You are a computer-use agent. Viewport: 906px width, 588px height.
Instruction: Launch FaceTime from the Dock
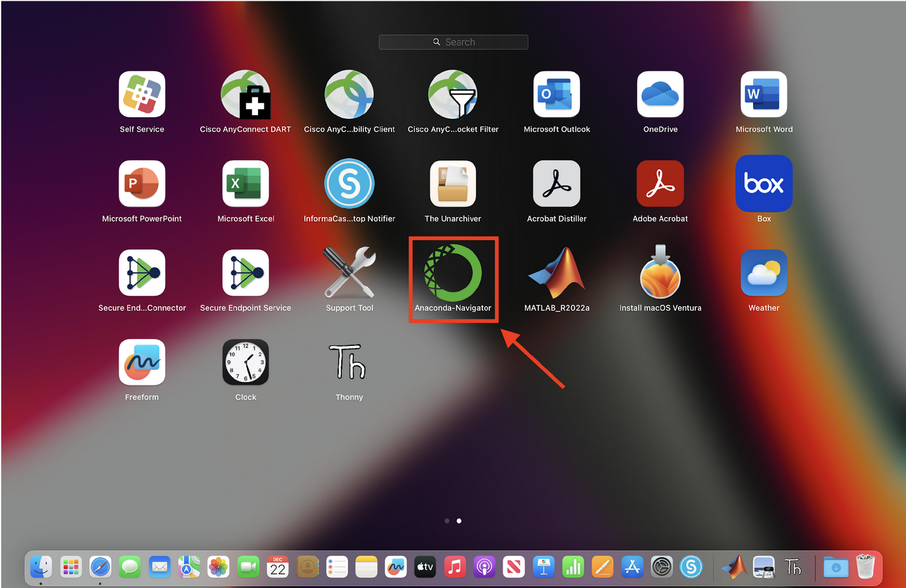pos(248,566)
